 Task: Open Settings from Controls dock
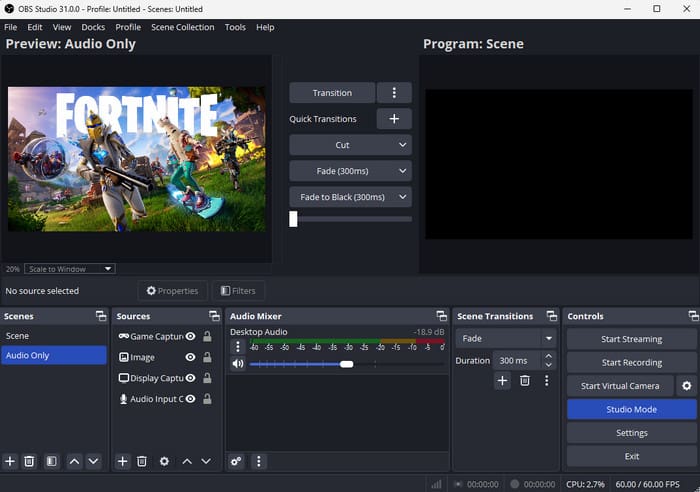632,433
